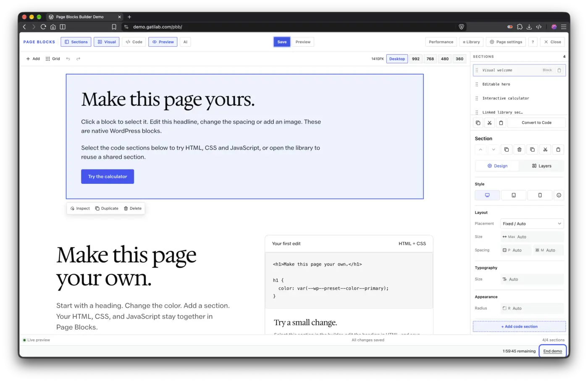Switch to the Design tab
The width and height of the screenshot is (588, 382).
tap(497, 166)
